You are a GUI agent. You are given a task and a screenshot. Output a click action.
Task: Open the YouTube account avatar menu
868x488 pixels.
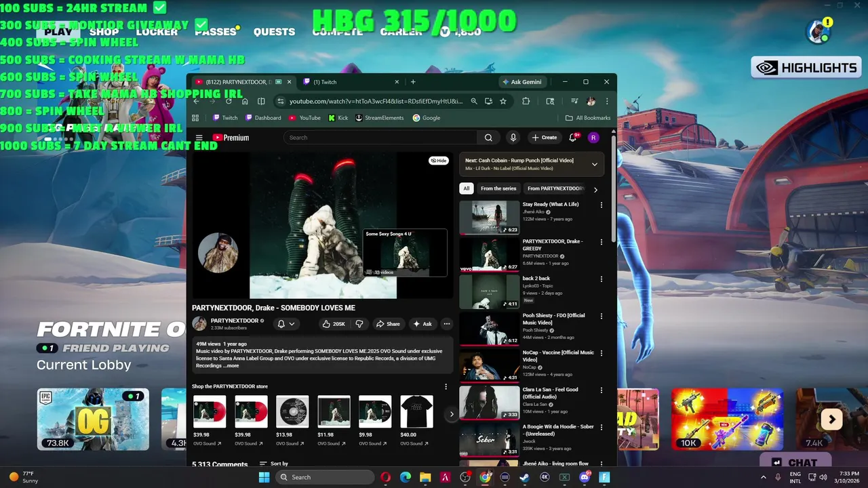pyautogui.click(x=593, y=138)
